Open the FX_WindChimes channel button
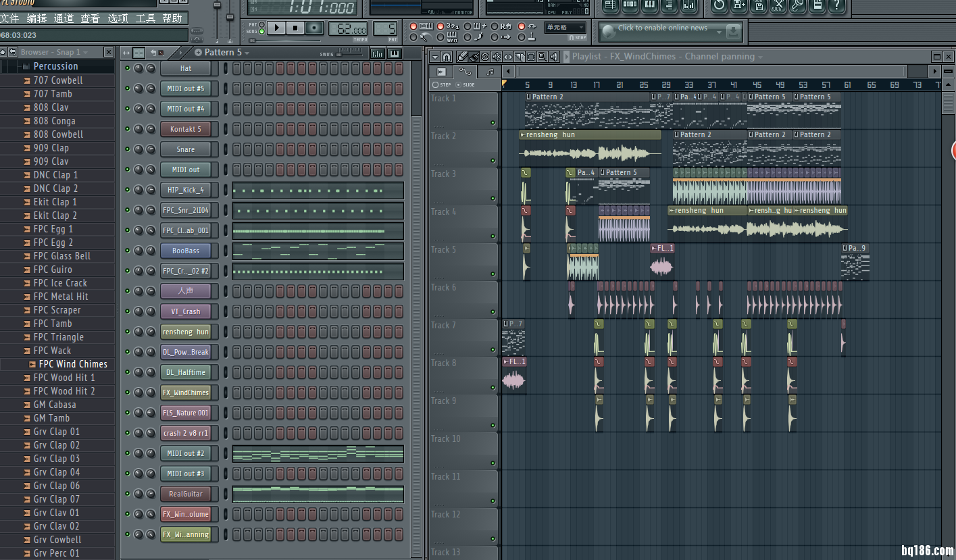Screen dimensions: 956x560 tap(186, 392)
